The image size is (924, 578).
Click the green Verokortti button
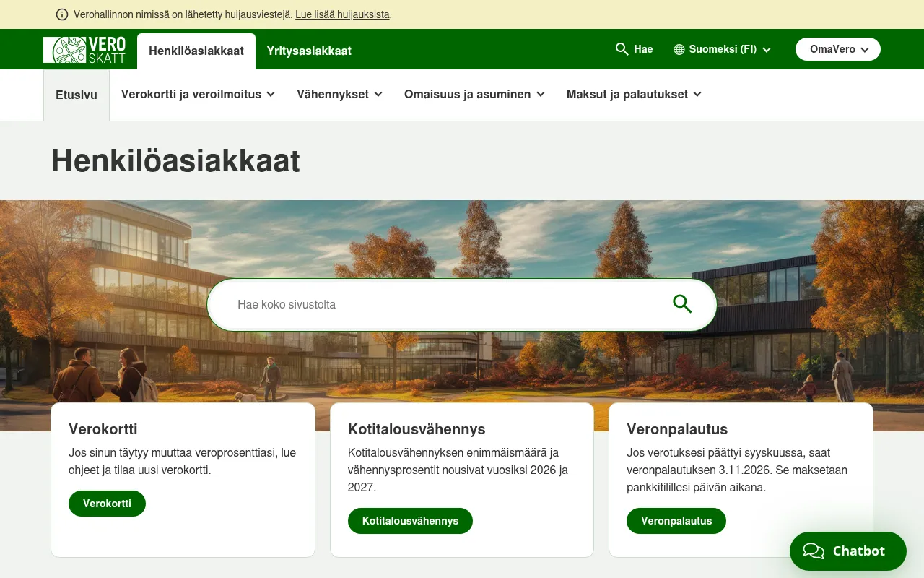pyautogui.click(x=107, y=504)
